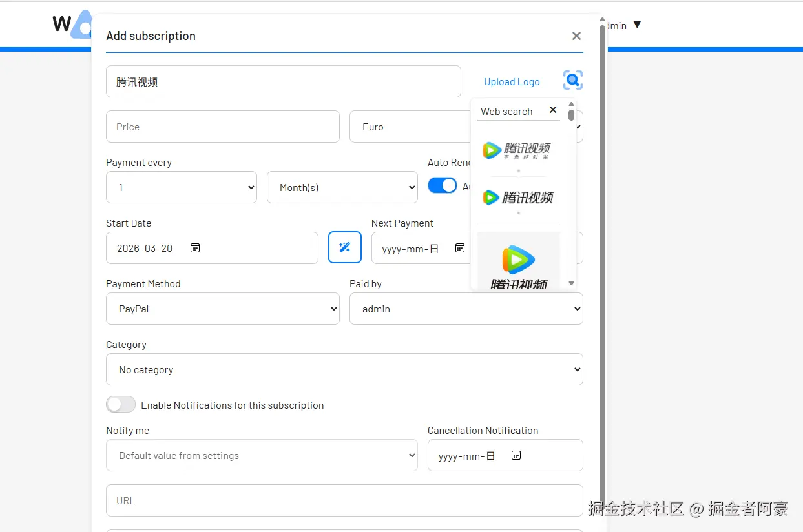Open the Next Payment calendar icon
The height and width of the screenshot is (532, 803).
coord(460,248)
